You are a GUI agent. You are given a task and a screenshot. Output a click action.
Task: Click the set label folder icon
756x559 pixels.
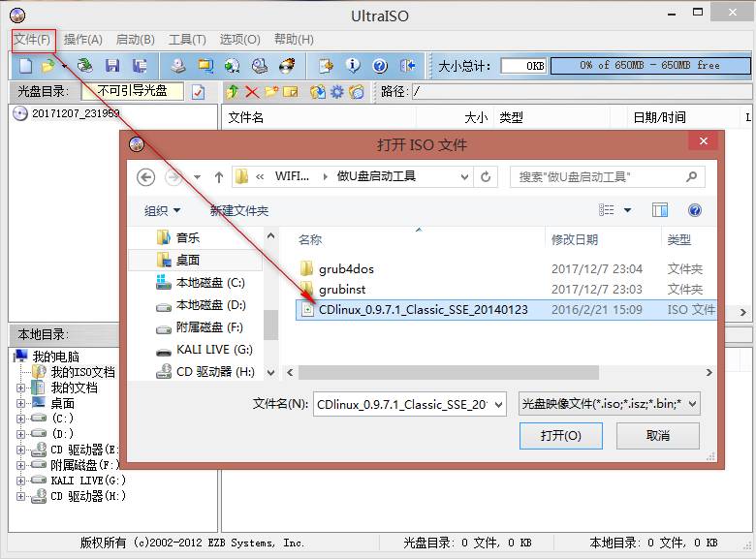[357, 92]
